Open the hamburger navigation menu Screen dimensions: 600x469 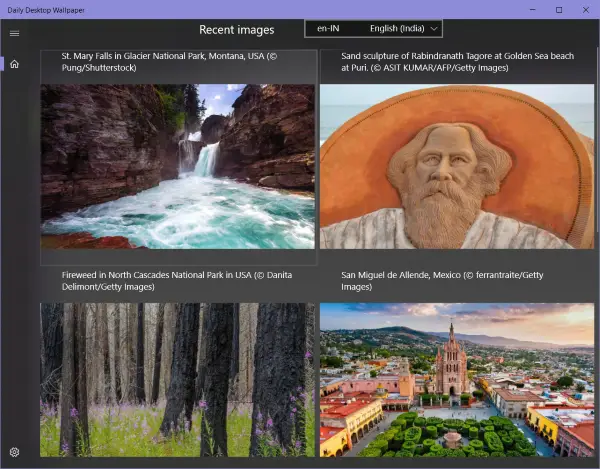pos(15,33)
